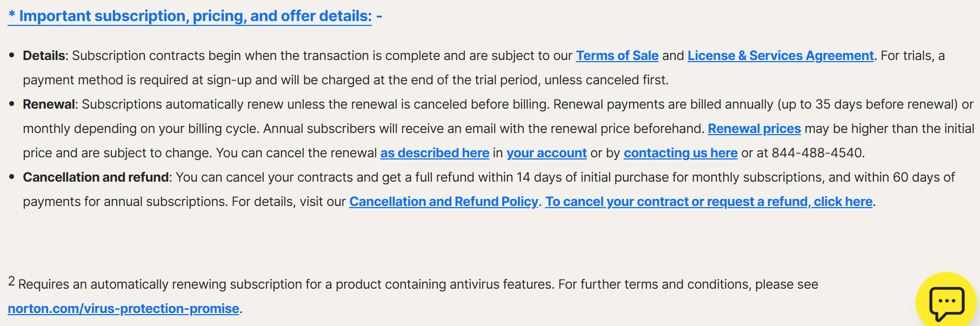Open the Terms of Sale link
This screenshot has width=980, height=326.
pos(617,56)
